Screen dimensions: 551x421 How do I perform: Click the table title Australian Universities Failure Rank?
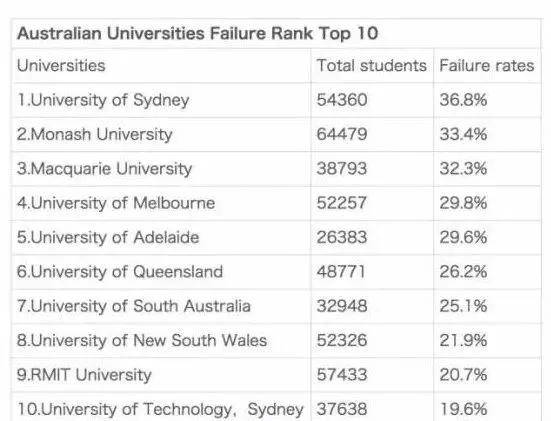pyautogui.click(x=197, y=33)
